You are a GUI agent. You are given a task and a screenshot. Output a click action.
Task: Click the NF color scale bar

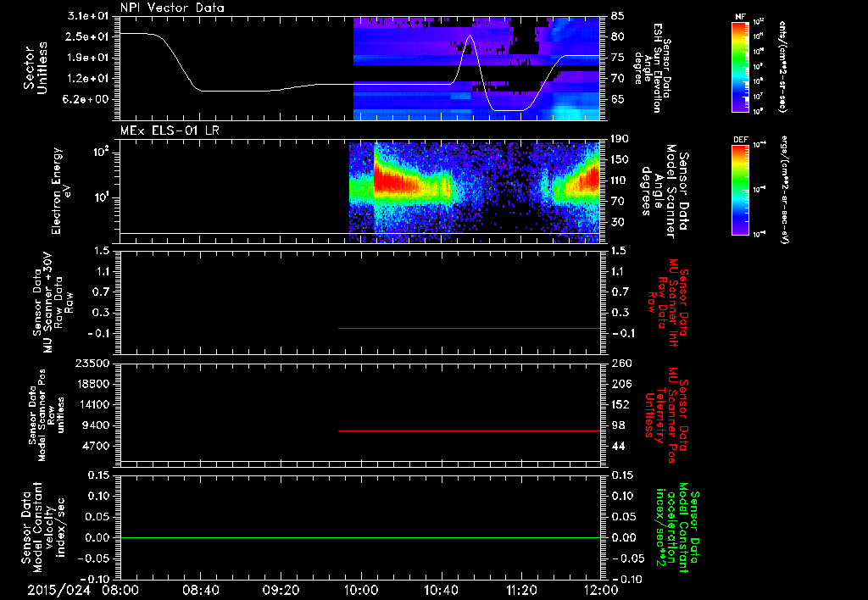point(740,67)
